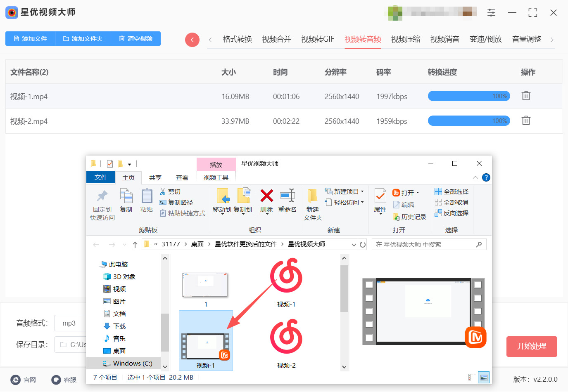Click the 视频-2.mp4 100% progress bar
This screenshot has height=392, width=568.
point(469,121)
